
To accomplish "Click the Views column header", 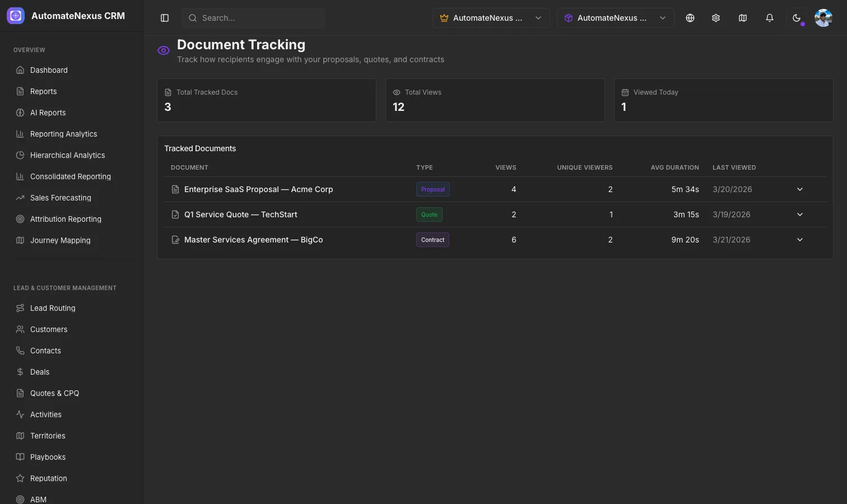I will 506,167.
